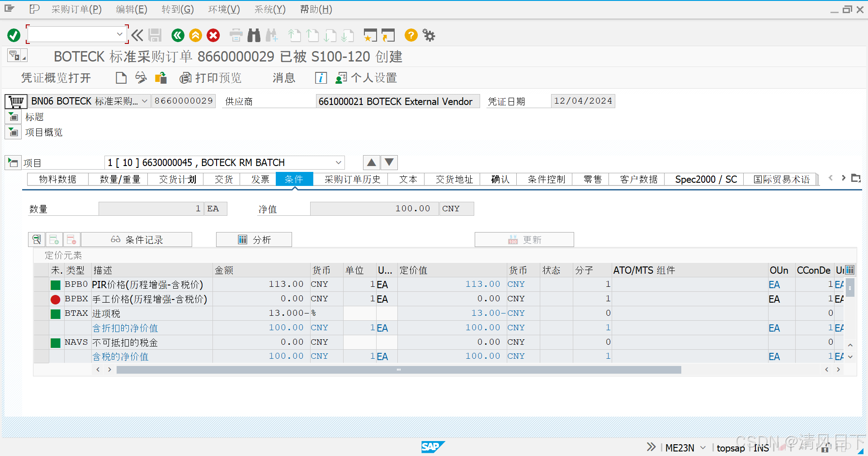Click the green Back arrow icon
Screen dimensions: 868x456
pos(178,35)
